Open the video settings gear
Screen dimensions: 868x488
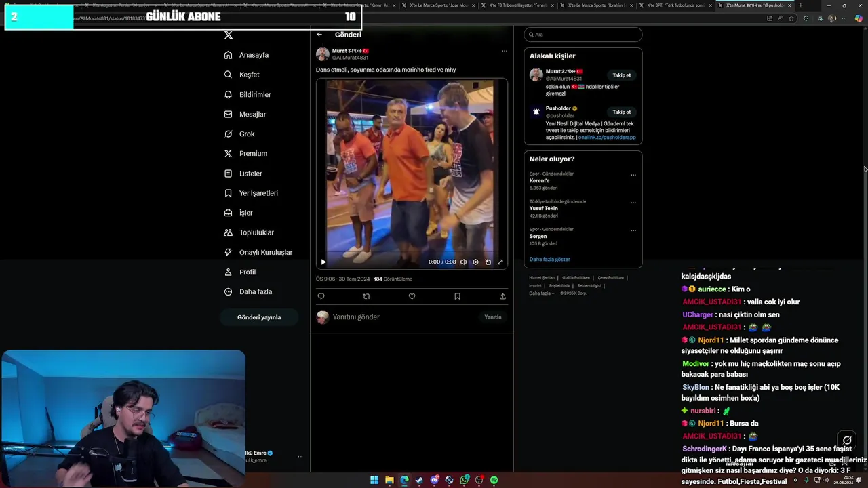(475, 262)
